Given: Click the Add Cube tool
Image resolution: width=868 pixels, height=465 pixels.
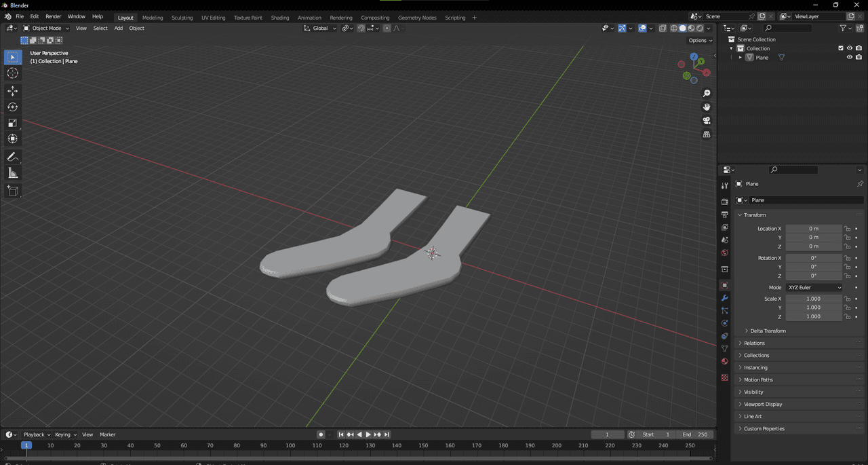Looking at the screenshot, I should 13,191.
